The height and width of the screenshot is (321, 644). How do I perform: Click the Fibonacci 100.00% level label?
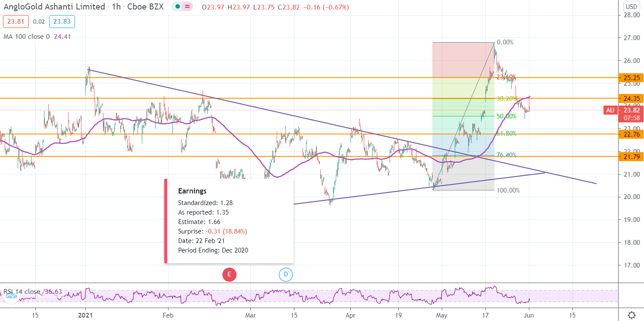[508, 190]
